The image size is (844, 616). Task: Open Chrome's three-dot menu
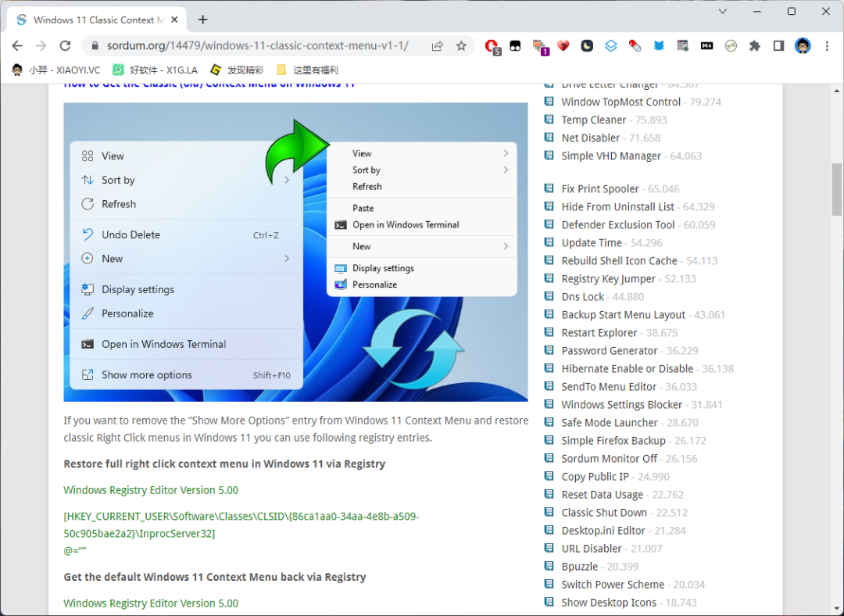[827, 46]
